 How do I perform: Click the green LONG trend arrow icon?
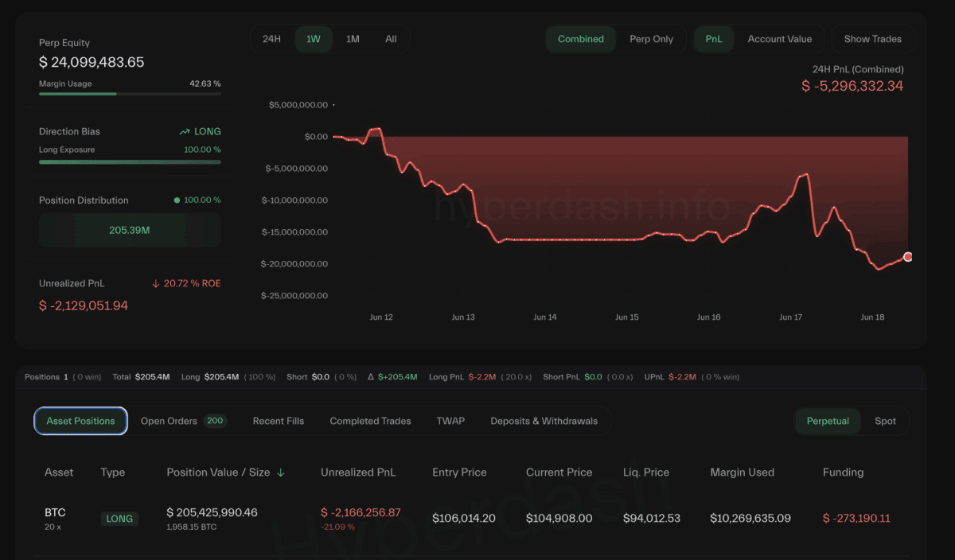tap(185, 132)
